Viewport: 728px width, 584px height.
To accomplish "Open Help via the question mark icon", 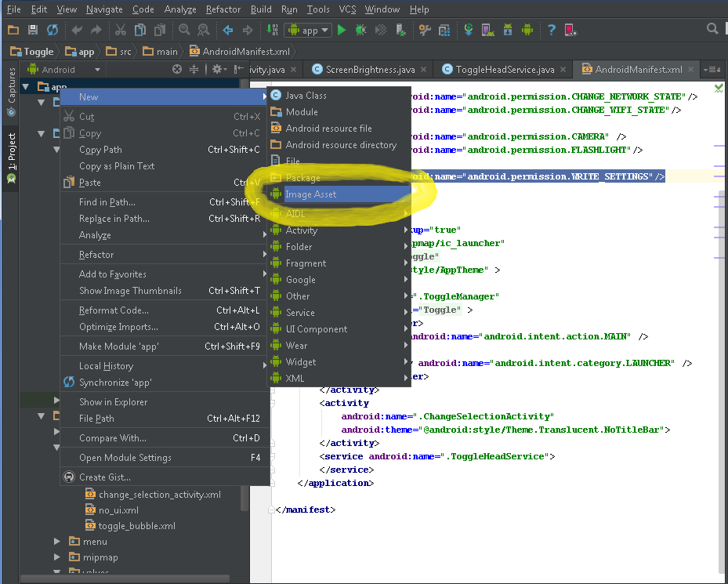I will (x=551, y=30).
